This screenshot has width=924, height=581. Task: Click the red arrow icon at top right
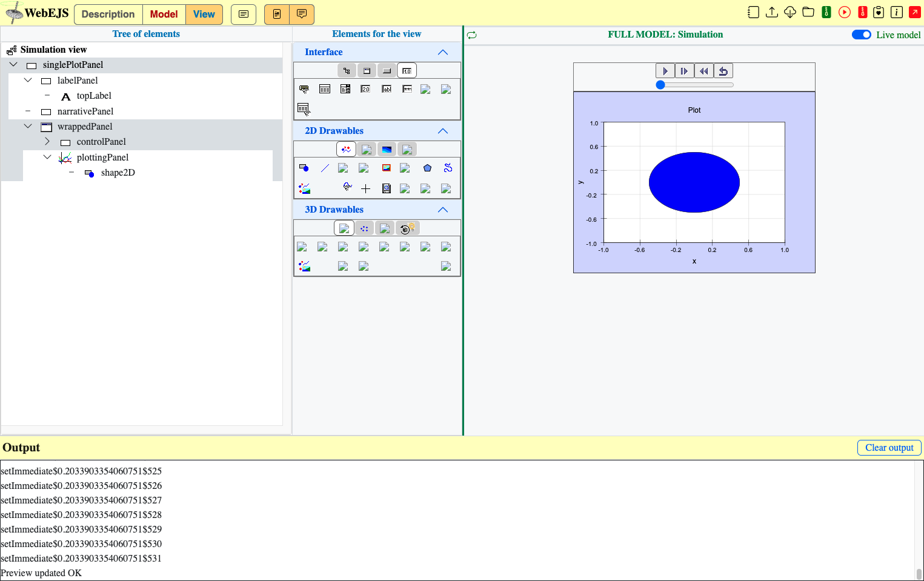point(915,12)
